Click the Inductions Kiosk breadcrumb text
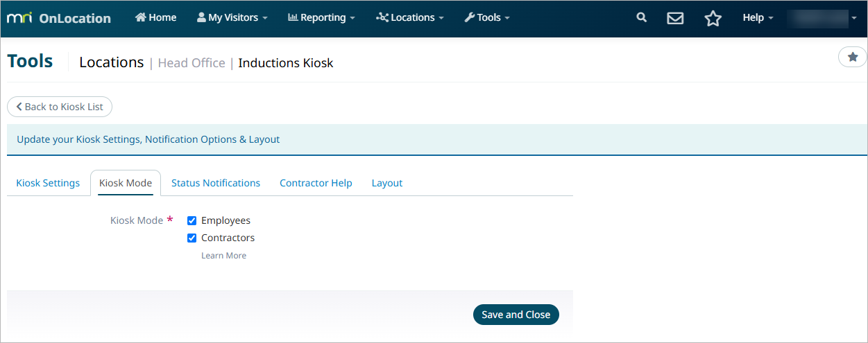 [x=286, y=63]
